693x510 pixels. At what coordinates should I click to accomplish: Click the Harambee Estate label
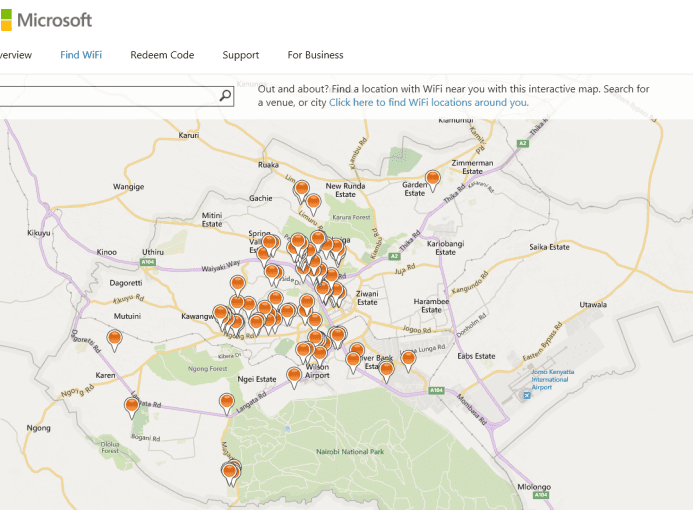pyautogui.click(x=431, y=305)
